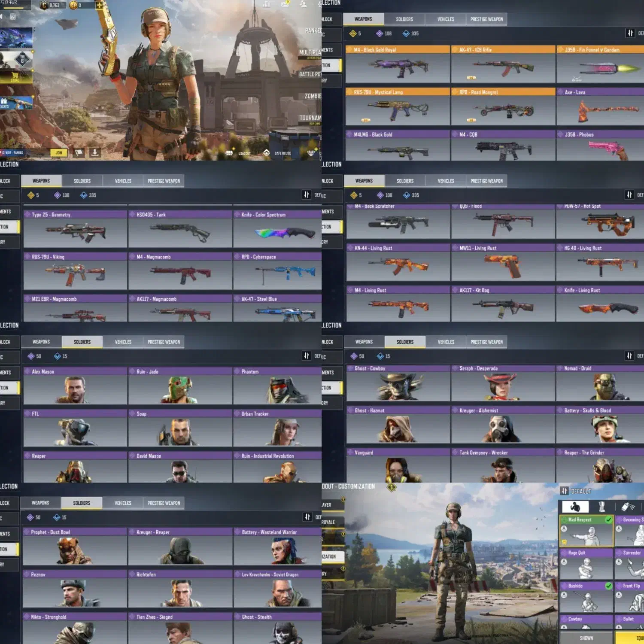The width and height of the screenshot is (644, 644).
Task: Select TOURNAMENT mode in the lobby
Action: [x=310, y=118]
